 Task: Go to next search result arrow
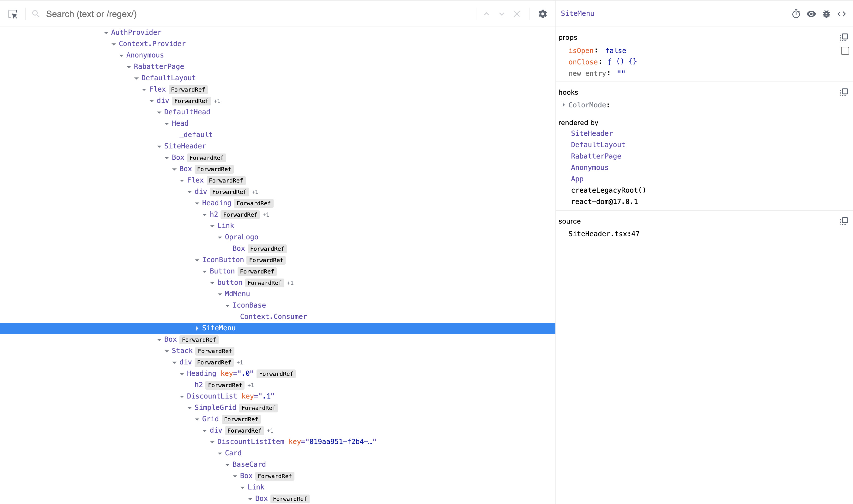[x=501, y=14]
